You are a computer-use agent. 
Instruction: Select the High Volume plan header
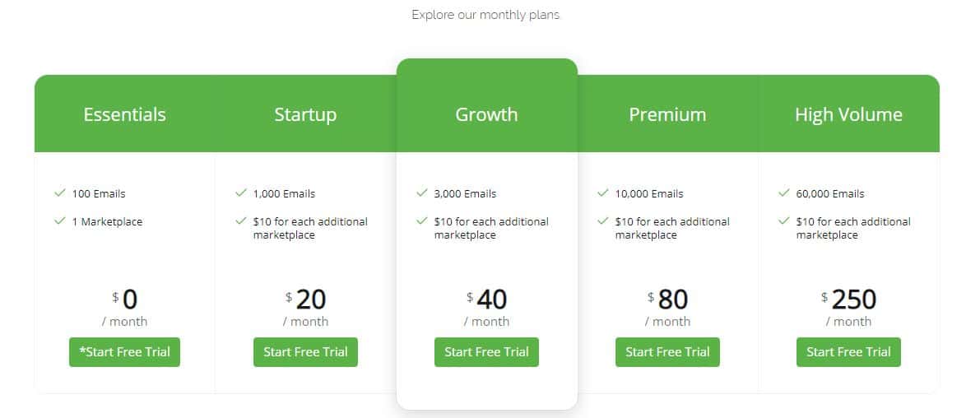click(x=848, y=114)
